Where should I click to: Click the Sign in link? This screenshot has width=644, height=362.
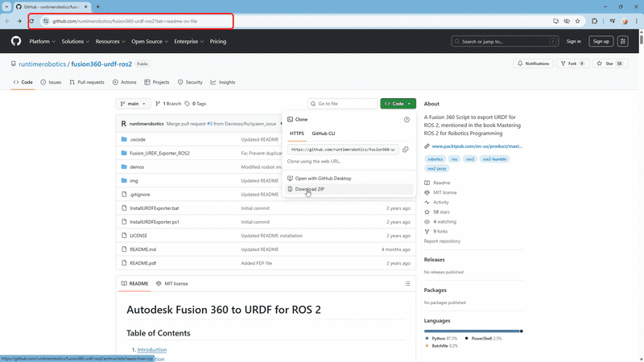[573, 42]
